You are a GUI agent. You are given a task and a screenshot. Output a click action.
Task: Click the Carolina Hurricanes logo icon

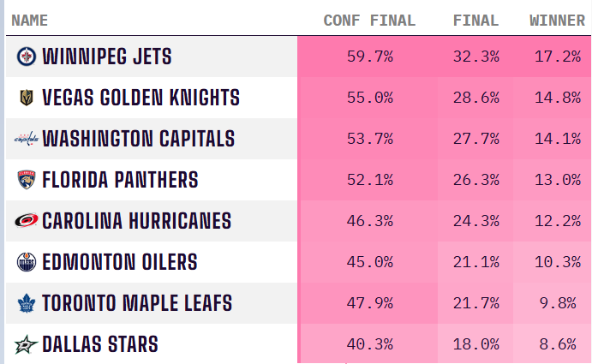pos(26,221)
